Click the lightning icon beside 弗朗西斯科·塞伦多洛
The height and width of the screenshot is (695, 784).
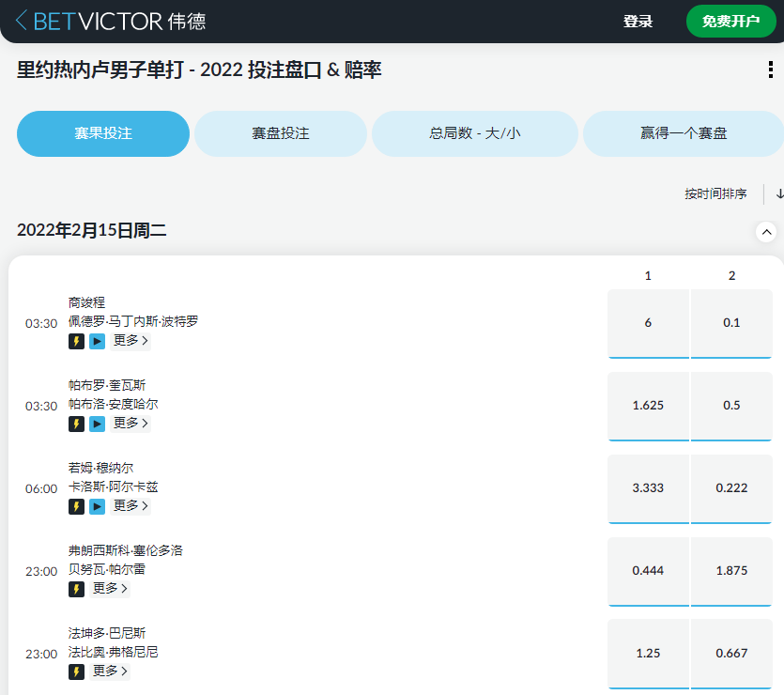coord(75,589)
